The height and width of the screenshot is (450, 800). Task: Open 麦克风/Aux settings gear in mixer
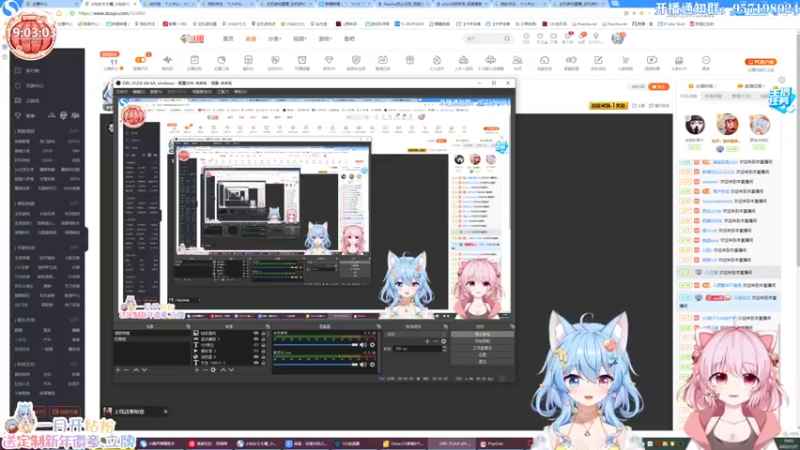pyautogui.click(x=372, y=364)
